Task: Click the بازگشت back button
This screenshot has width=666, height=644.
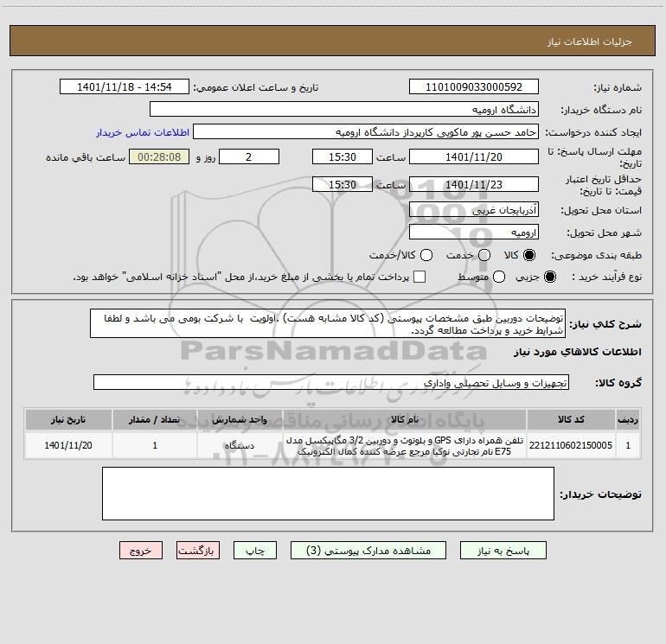Action: click(x=198, y=550)
